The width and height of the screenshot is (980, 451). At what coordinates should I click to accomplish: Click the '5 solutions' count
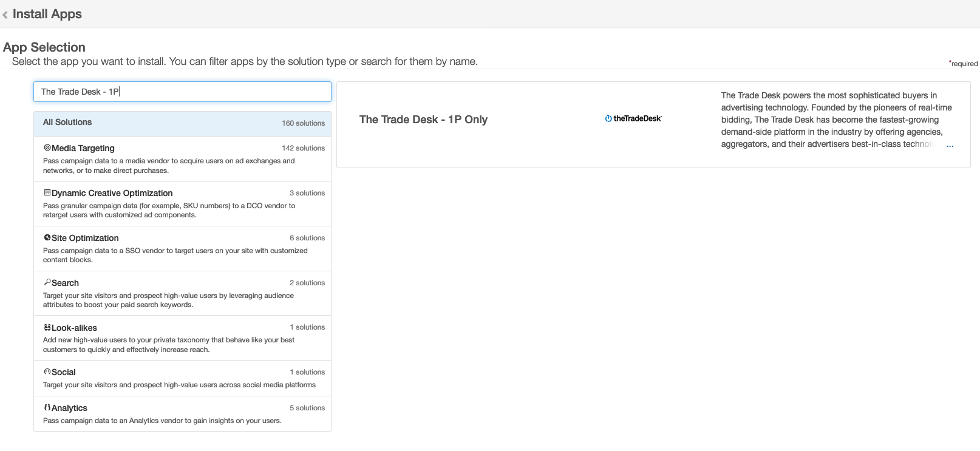[x=307, y=408]
